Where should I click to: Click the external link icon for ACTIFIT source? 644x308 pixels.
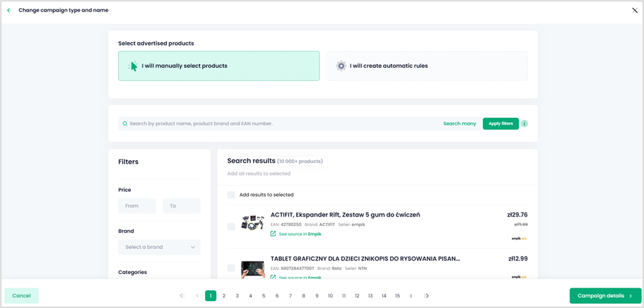coord(273,234)
